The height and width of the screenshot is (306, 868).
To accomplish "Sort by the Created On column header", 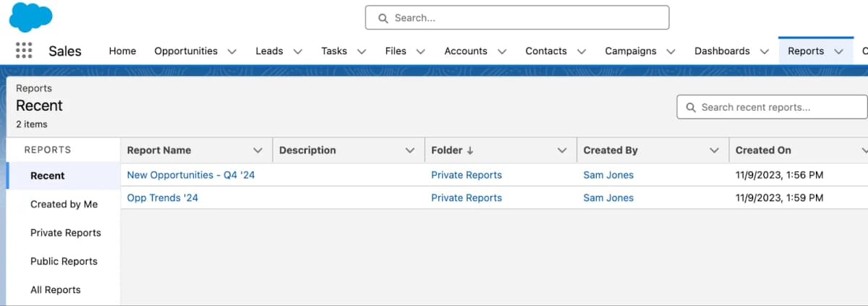I will [763, 150].
